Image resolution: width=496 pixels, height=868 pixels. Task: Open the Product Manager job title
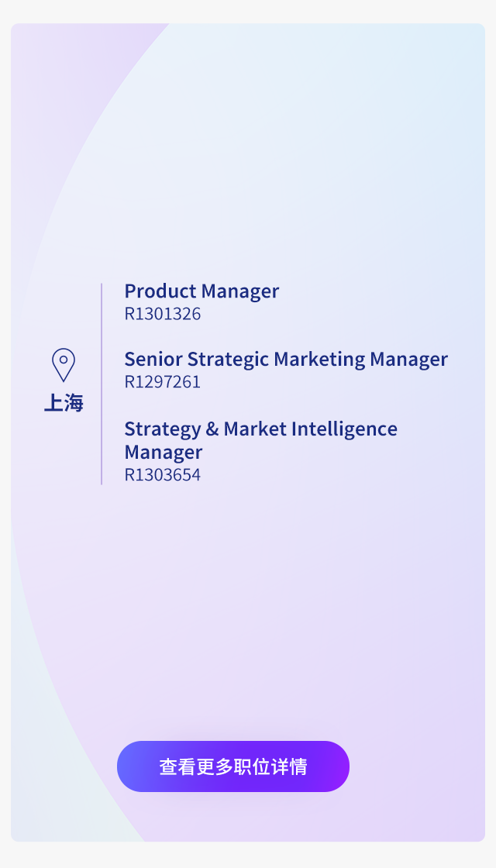click(201, 291)
